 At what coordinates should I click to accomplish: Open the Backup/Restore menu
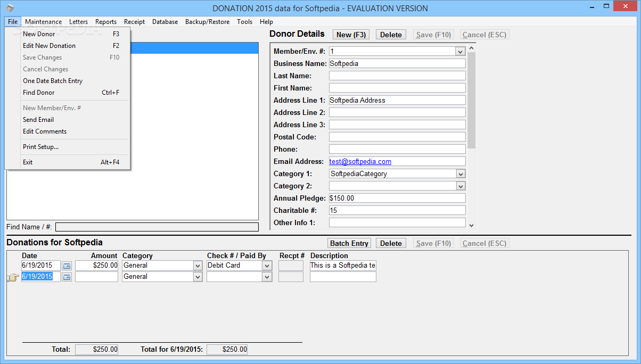pyautogui.click(x=207, y=22)
